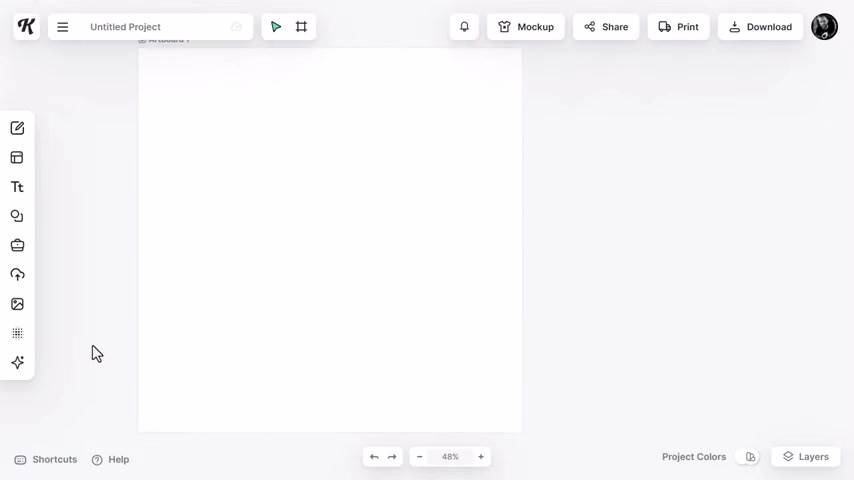Click the Mockup button
854x480 pixels.
click(526, 27)
